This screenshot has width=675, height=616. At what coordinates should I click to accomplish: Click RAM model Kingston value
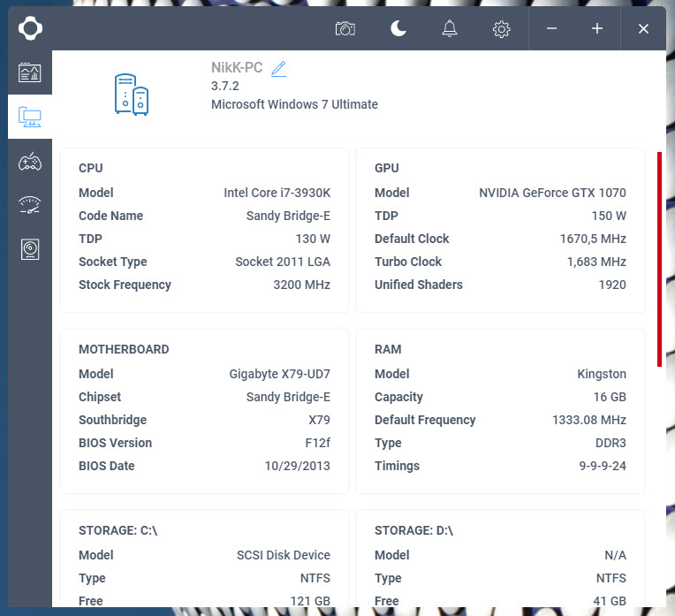602,374
